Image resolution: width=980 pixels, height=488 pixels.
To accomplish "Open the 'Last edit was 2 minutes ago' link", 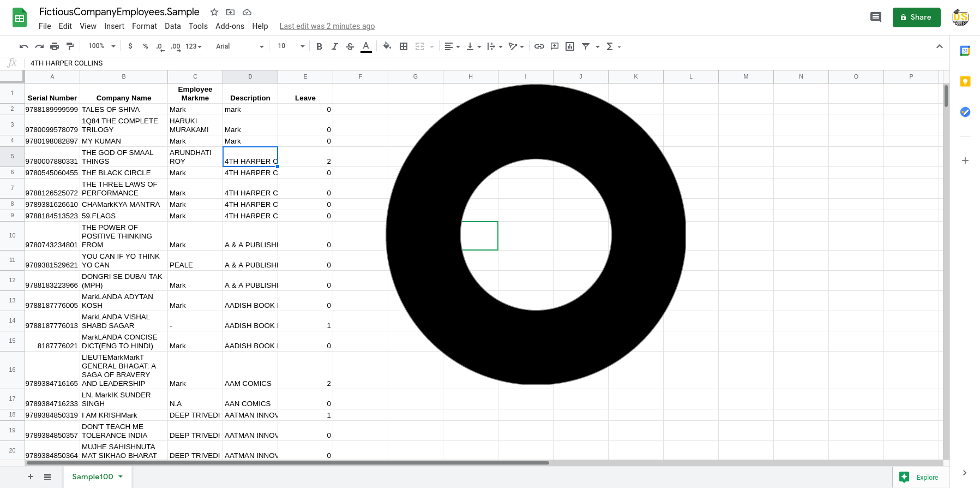I will click(x=327, y=26).
